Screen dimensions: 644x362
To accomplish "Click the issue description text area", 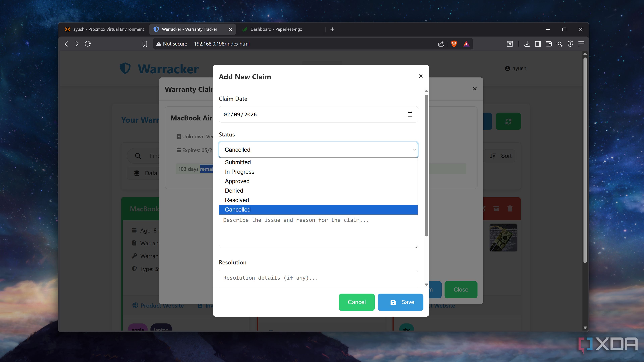I will (318, 231).
